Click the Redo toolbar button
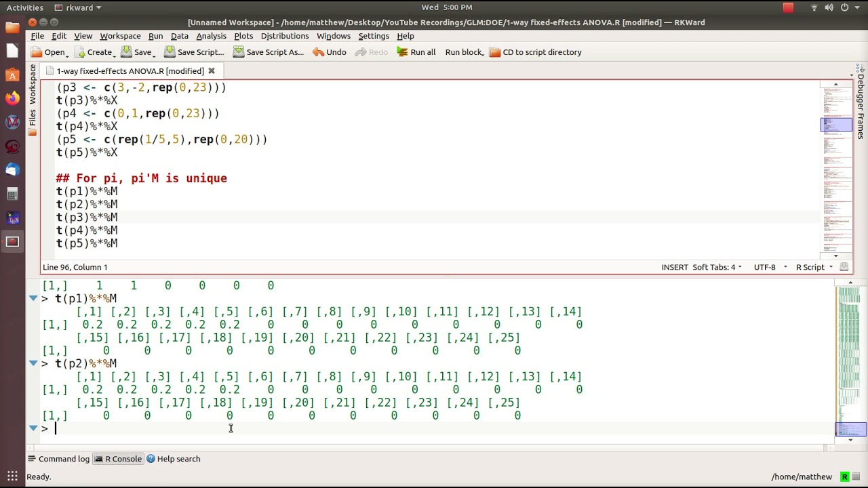Image resolution: width=868 pixels, height=488 pixels. pyautogui.click(x=372, y=52)
